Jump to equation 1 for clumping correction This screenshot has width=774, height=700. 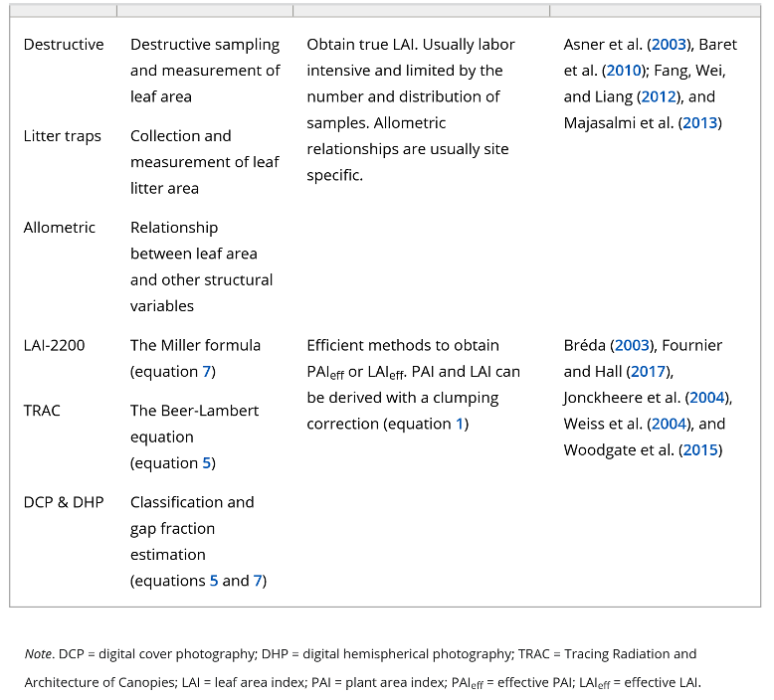coord(460,424)
